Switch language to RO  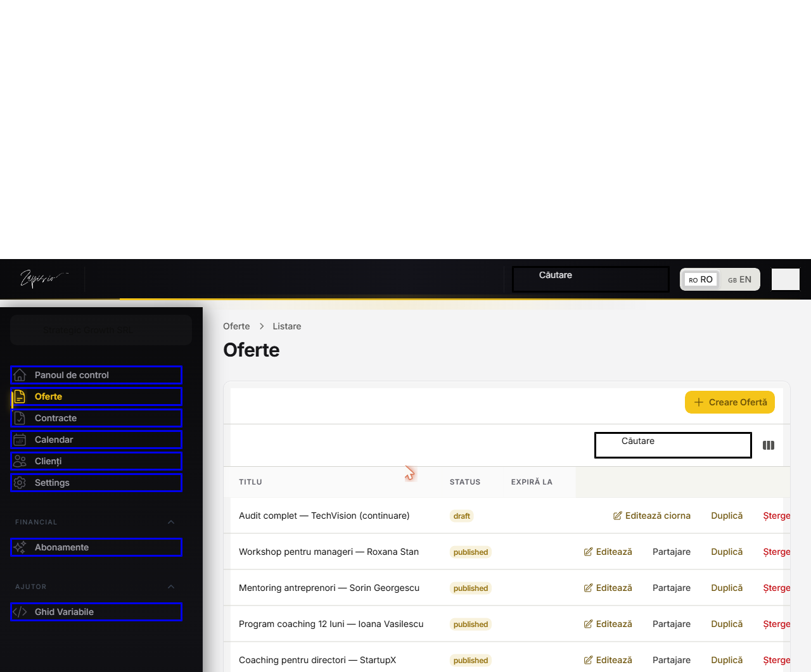(701, 279)
